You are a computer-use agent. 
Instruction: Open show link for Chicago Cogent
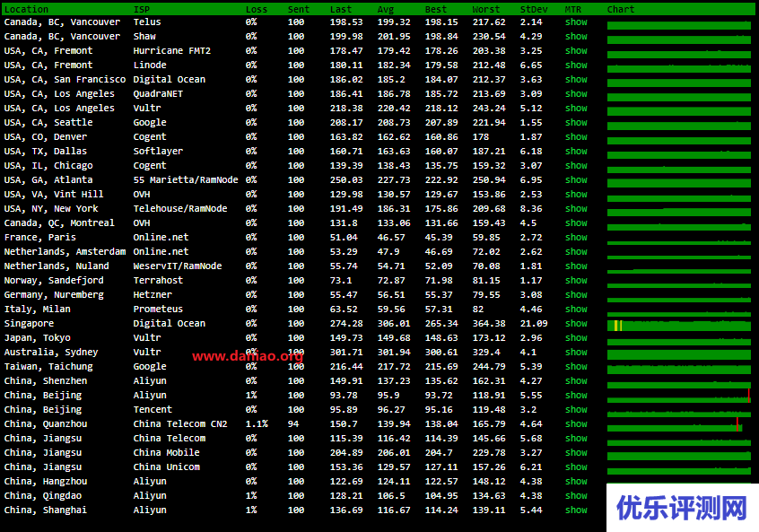click(576, 166)
